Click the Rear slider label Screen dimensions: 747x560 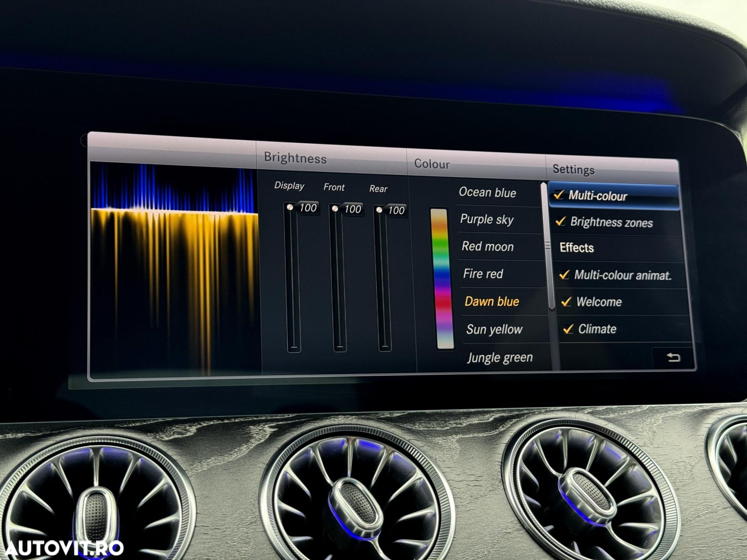tap(378, 189)
